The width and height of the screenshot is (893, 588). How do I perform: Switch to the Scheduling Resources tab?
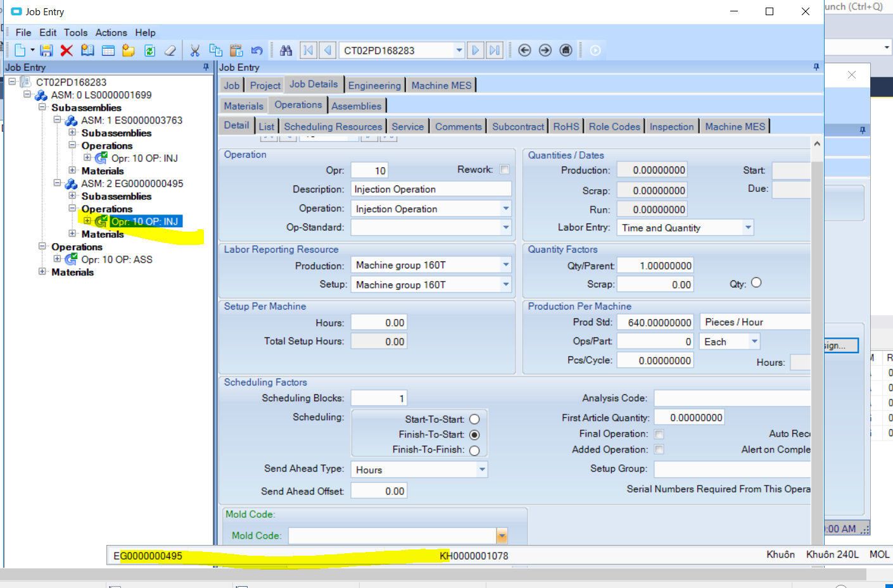pyautogui.click(x=333, y=126)
